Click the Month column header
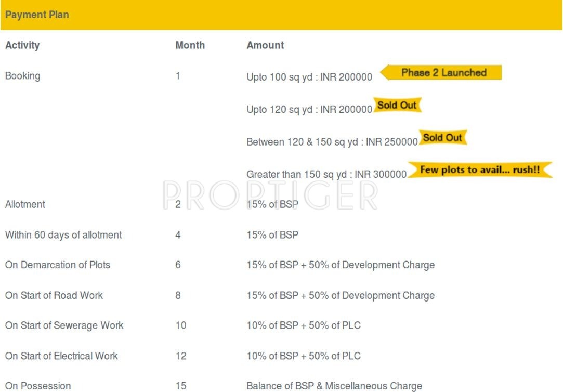563x392 pixels. [190, 45]
